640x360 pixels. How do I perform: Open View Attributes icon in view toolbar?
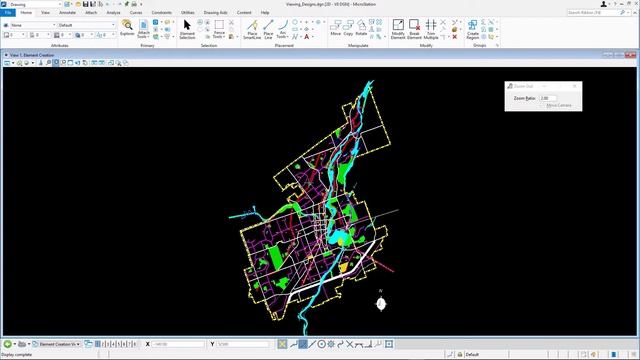click(x=7, y=63)
